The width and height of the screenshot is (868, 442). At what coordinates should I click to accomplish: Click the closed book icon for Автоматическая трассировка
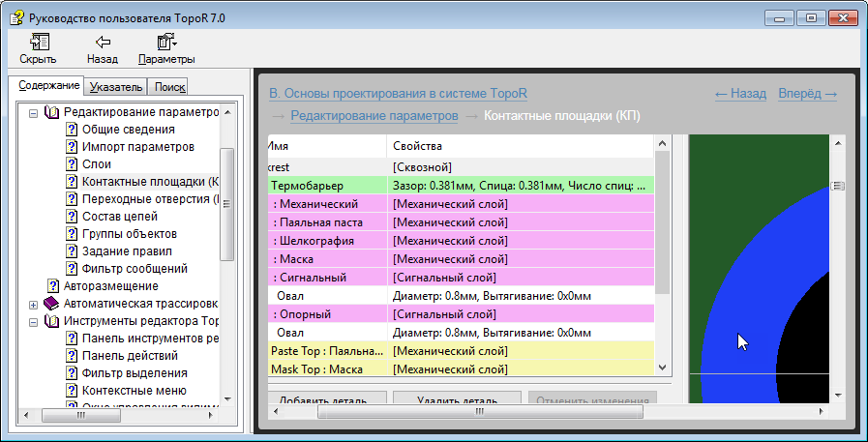coord(51,304)
